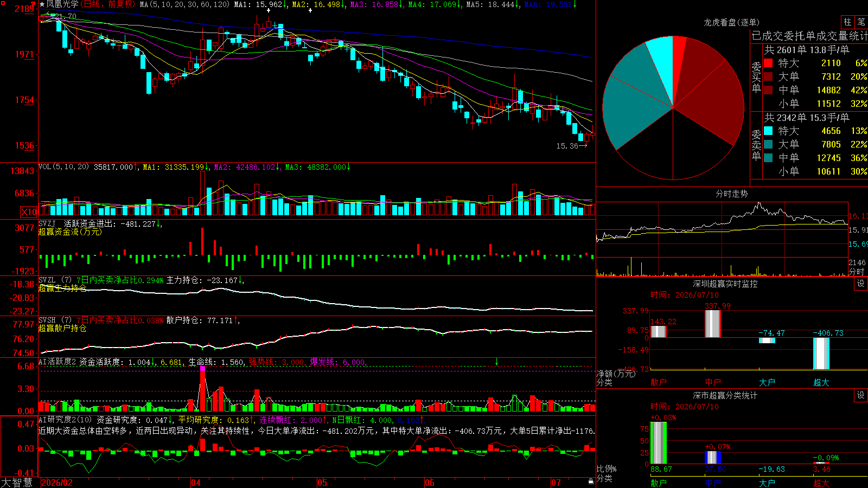Image resolution: width=868 pixels, height=488 pixels.
Task: Click the 日线, 前复权 period label
Action: pyautogui.click(x=108, y=4)
